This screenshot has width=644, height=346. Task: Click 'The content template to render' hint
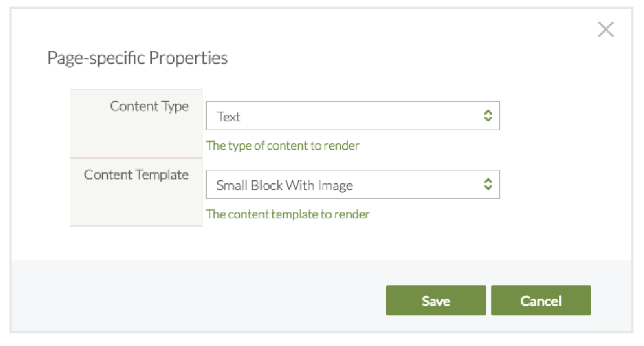click(287, 214)
